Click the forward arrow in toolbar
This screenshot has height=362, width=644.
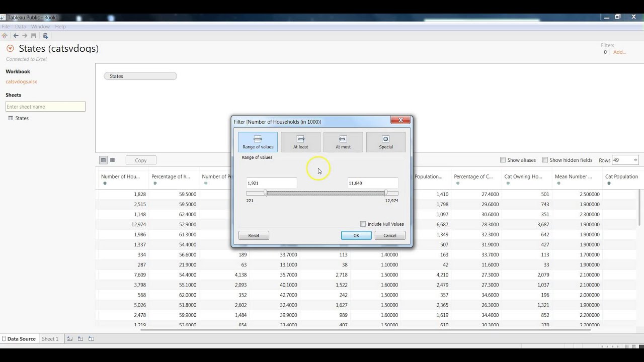coord(25,36)
